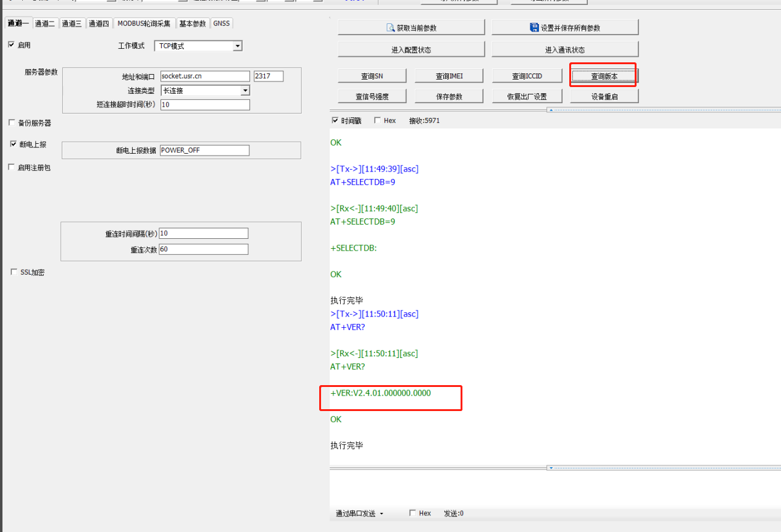
Task: Click the save disk icon on 设置并保存所有参数
Action: tap(535, 28)
